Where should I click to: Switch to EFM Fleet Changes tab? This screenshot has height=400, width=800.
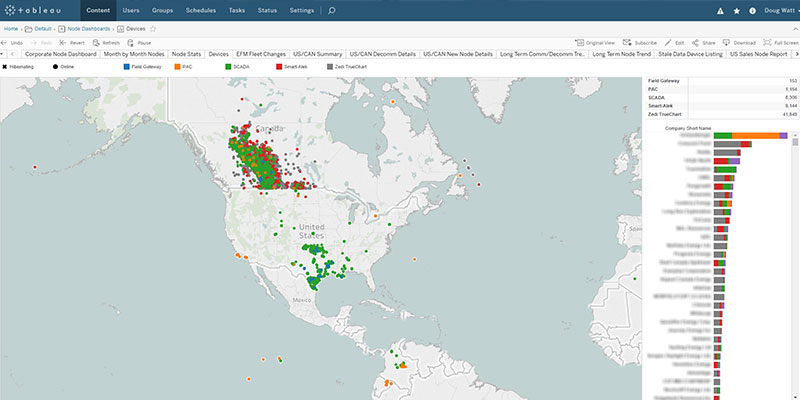coord(261,54)
